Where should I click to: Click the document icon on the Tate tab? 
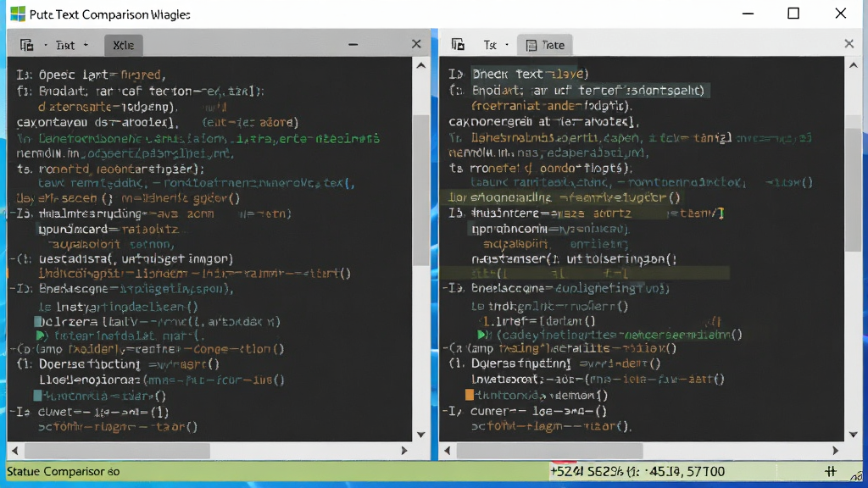[x=531, y=46]
